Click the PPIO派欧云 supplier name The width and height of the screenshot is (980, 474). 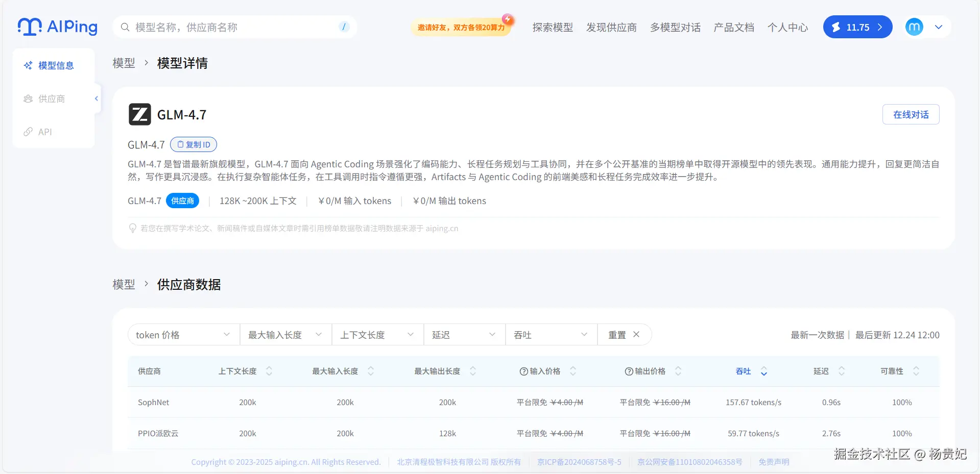click(158, 433)
